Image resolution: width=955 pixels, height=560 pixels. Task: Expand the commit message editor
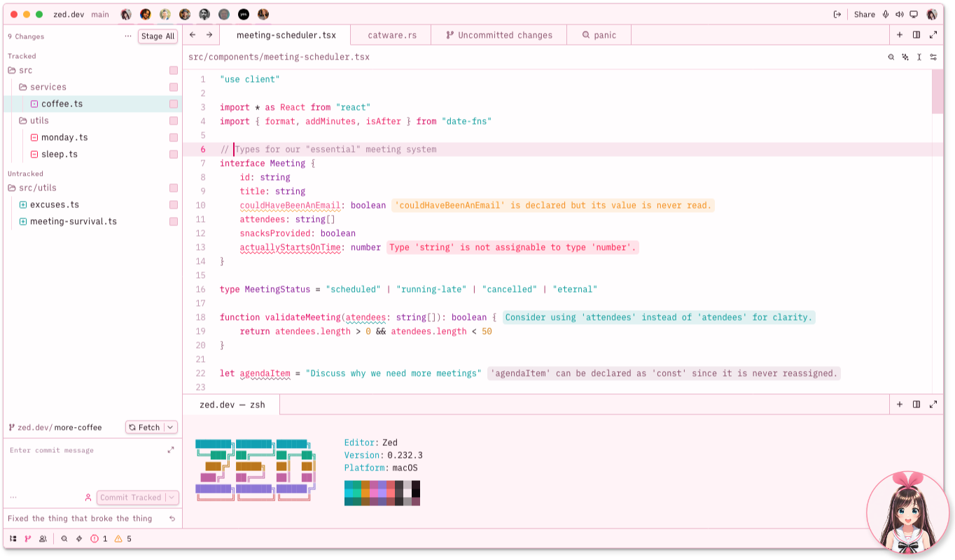171,450
